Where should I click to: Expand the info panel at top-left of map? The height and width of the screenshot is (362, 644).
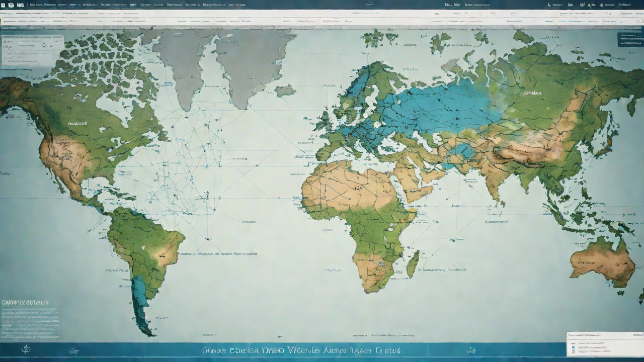(32, 50)
